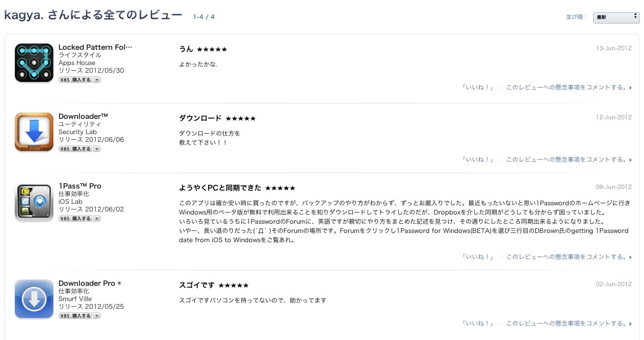Image resolution: width=644 pixels, height=340 pixels.
Task: Buy Downloader Pro with the ¥85 button
Action: click(75, 316)
